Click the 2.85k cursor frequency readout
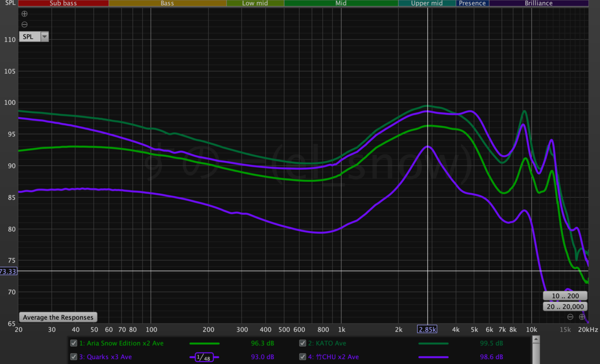The height and width of the screenshot is (364, 600). 427,330
